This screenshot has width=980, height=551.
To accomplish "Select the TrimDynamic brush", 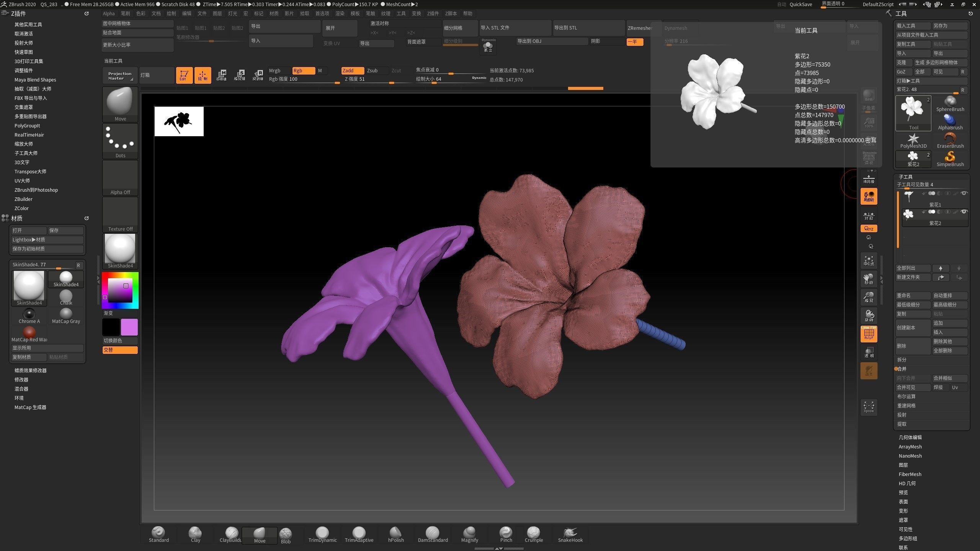I will [322, 535].
